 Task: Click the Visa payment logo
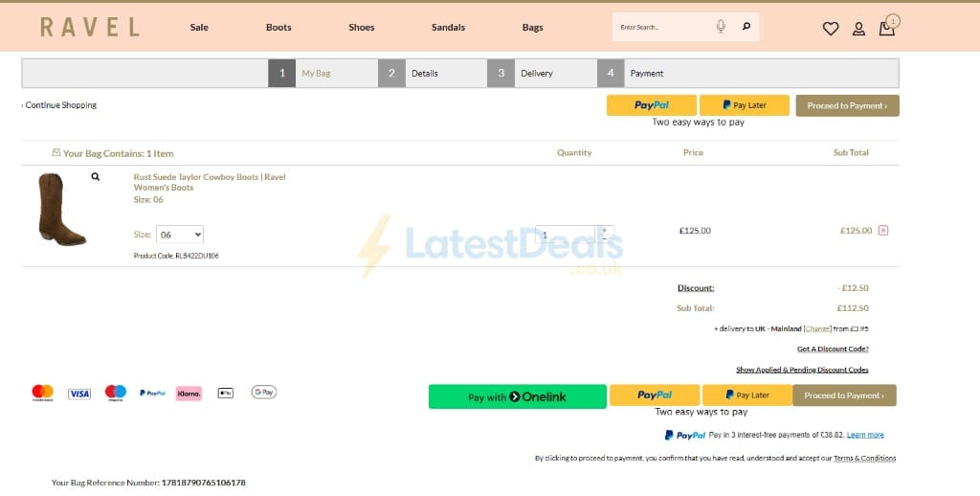point(79,394)
